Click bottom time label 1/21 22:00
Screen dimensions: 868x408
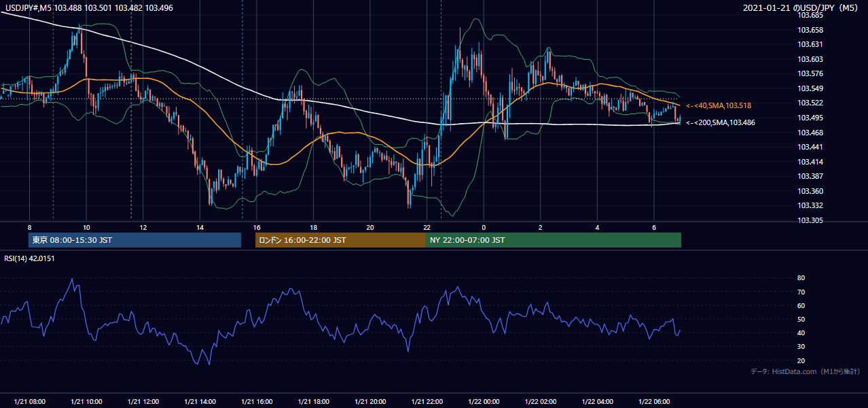[427, 402]
